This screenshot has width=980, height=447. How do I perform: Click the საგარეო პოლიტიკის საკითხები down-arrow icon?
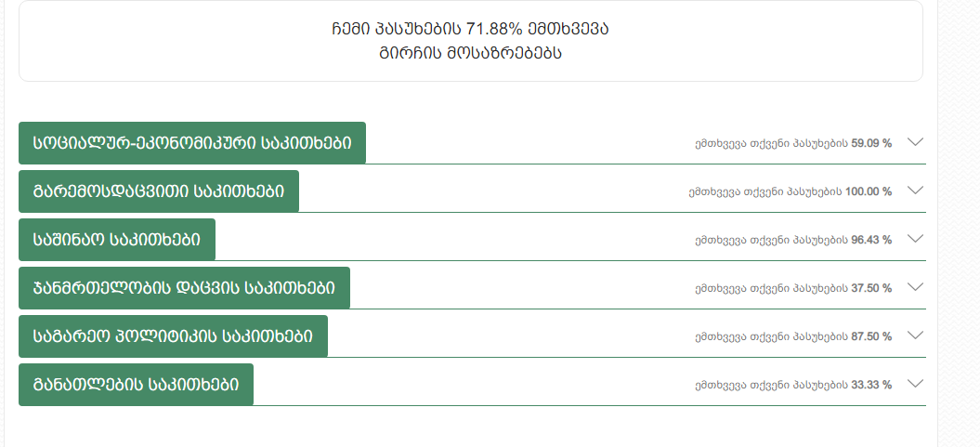(x=915, y=335)
